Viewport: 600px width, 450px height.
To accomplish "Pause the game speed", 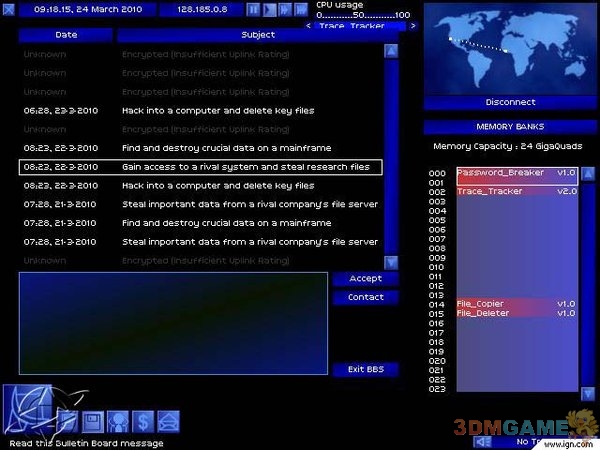I will pos(254,9).
